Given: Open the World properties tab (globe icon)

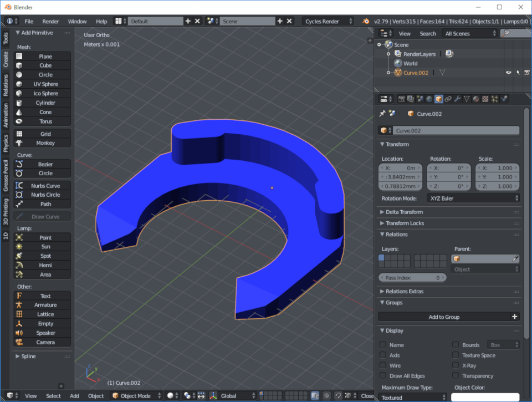Looking at the screenshot, I should click(x=429, y=99).
